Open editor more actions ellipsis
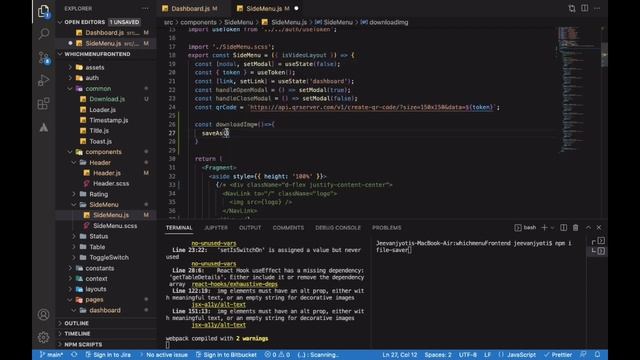 coord(597,8)
